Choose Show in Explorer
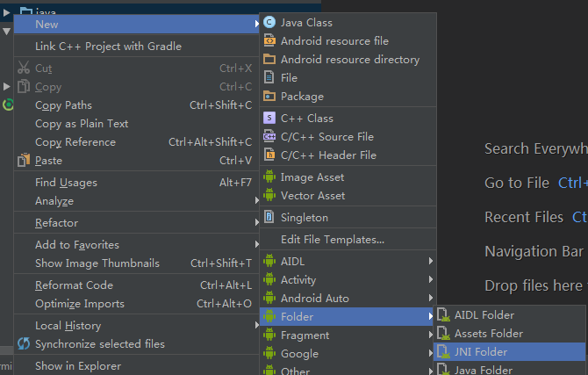588x375 pixels. point(137,365)
